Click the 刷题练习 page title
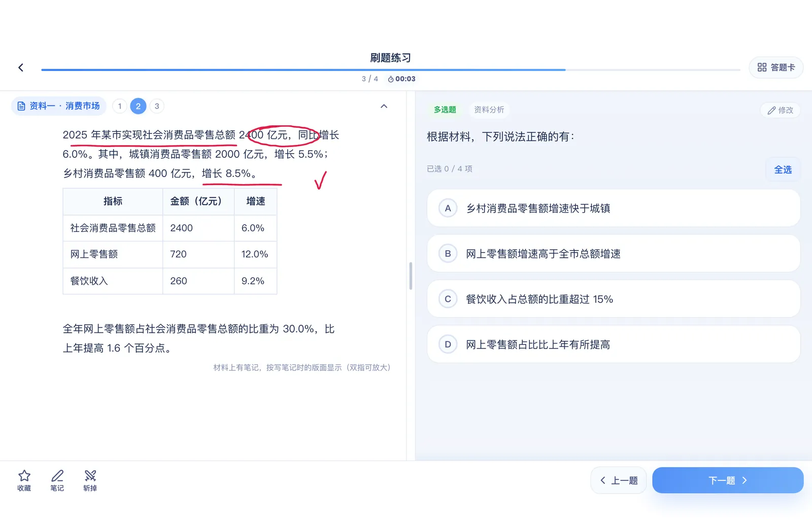 point(390,58)
